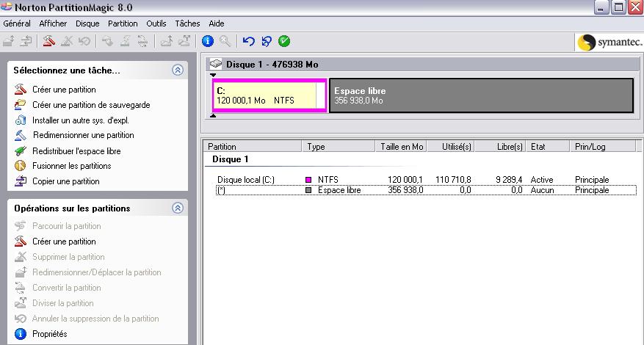Click Créer une partition de sauvegarde link
This screenshot has width=644, height=345.
[91, 105]
